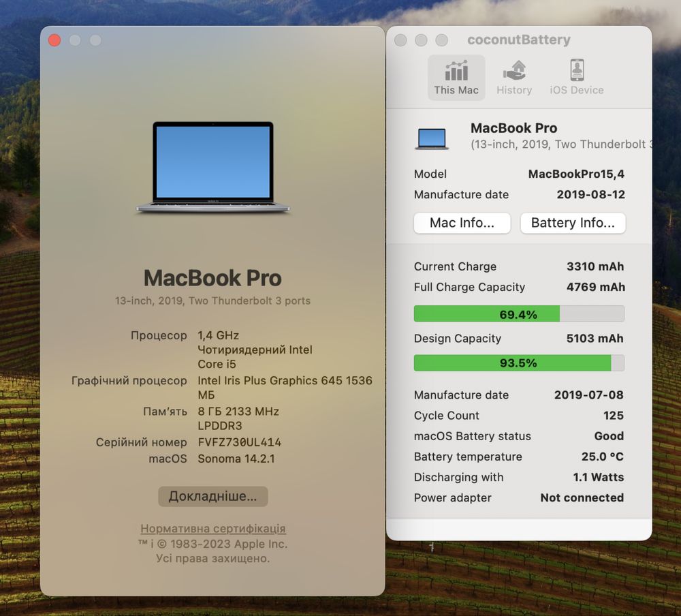Click the 8 ГБ 2133 MHz memory text

pos(238,412)
